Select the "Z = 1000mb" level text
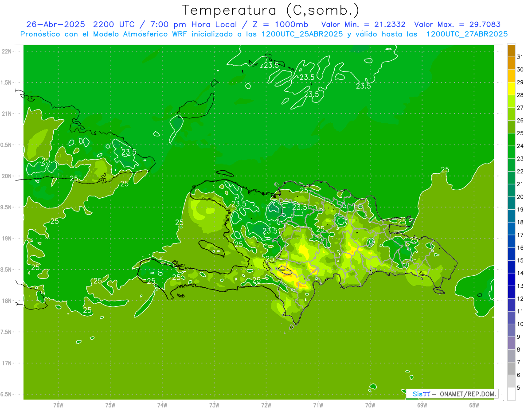This screenshot has width=532, height=411. (x=280, y=24)
